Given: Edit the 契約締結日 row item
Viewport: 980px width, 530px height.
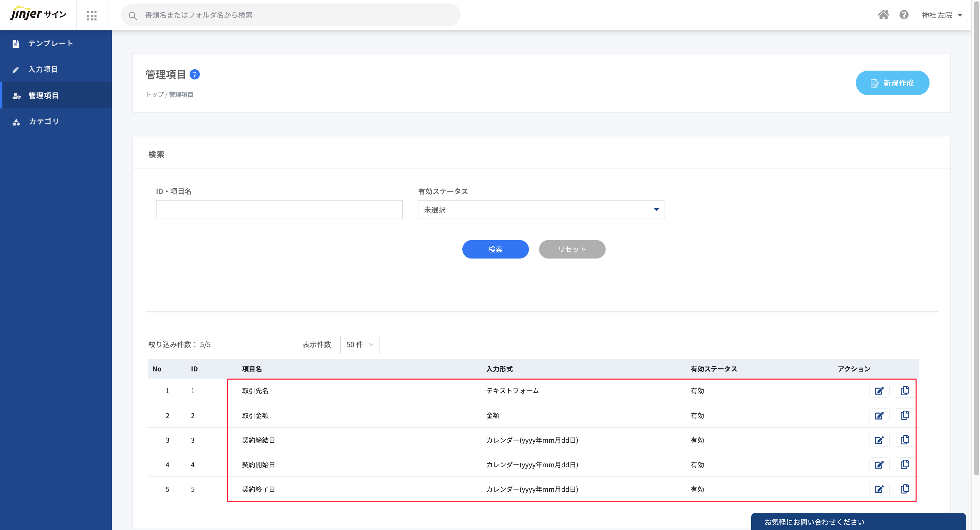Looking at the screenshot, I should 879,440.
